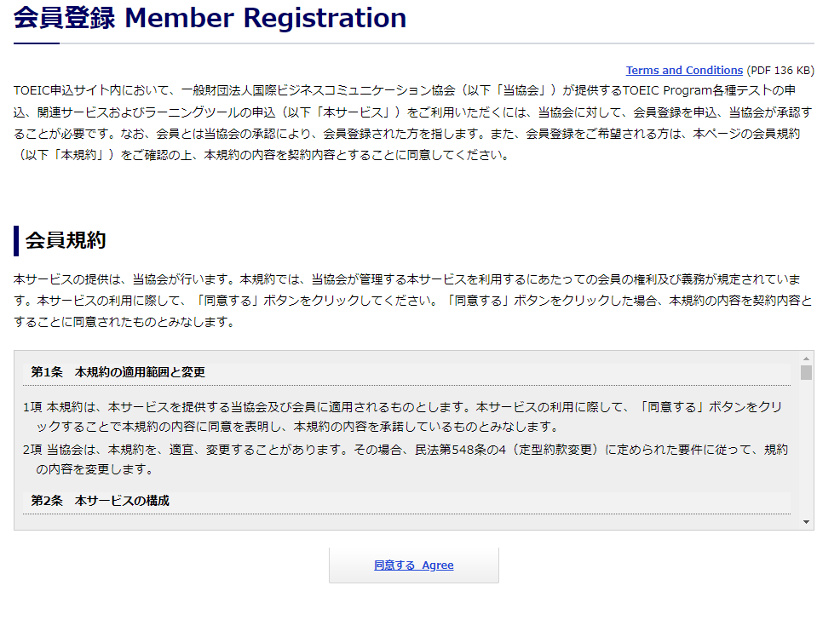This screenshot has width=840, height=620.
Task: Open the Terms and Conditions PDF link
Action: (684, 70)
